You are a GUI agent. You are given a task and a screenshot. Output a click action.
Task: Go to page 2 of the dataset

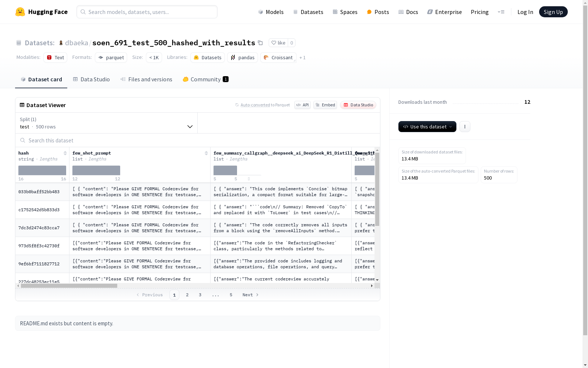click(x=187, y=295)
